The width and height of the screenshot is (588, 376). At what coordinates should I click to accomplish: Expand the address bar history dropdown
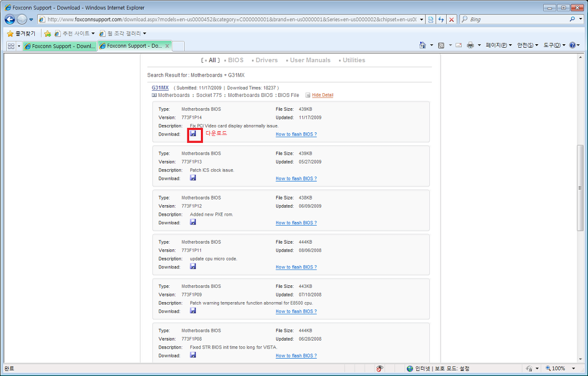pyautogui.click(x=422, y=19)
